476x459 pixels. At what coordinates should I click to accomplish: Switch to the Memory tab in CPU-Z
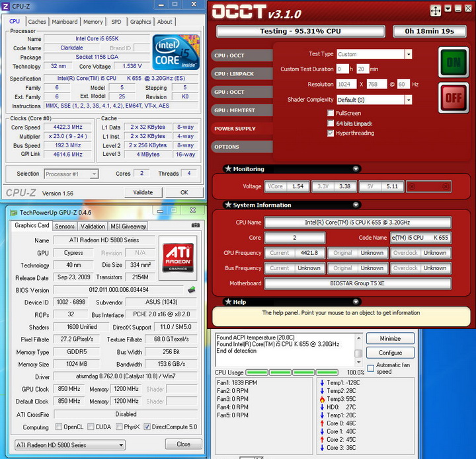tap(93, 22)
